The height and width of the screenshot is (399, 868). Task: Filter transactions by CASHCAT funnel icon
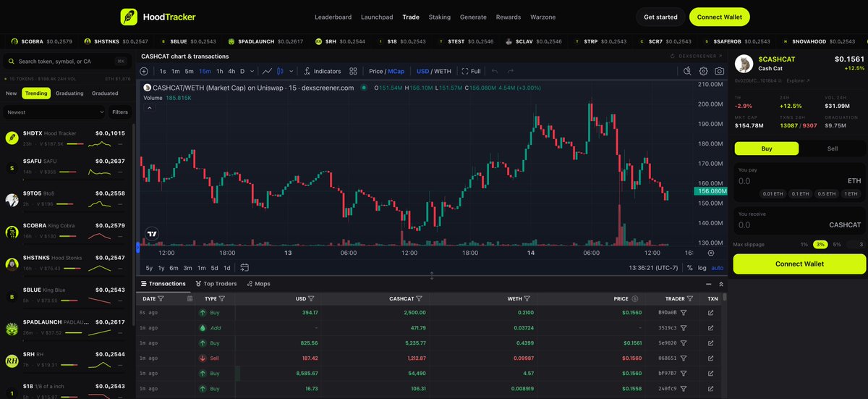point(420,298)
